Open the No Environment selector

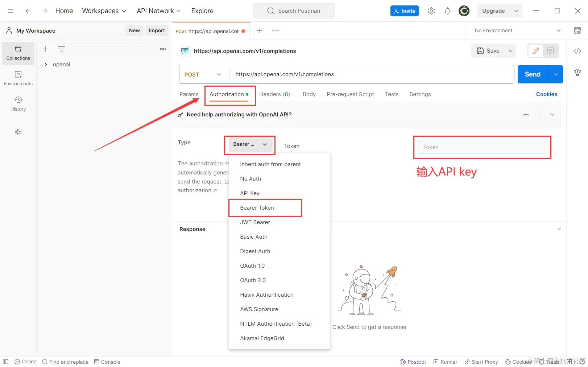coord(517,30)
